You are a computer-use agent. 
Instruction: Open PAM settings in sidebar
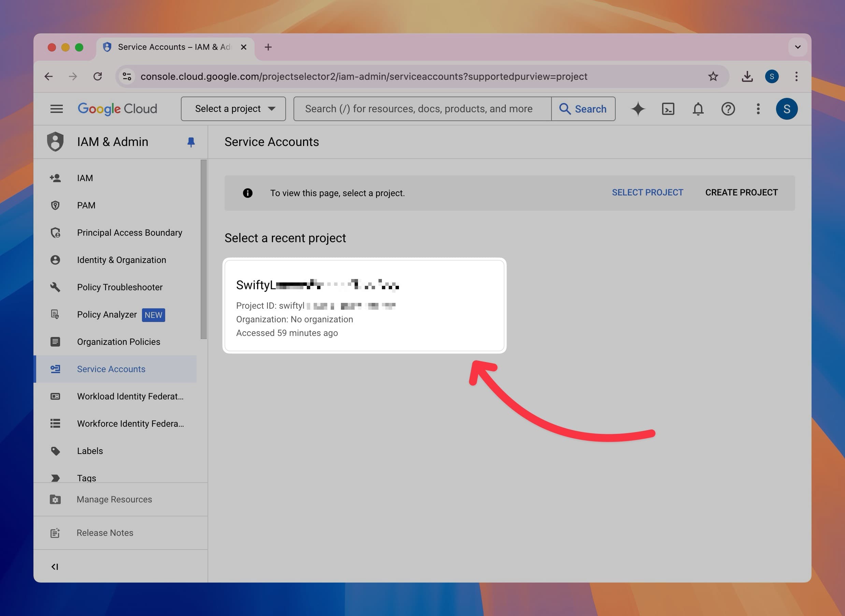(86, 205)
